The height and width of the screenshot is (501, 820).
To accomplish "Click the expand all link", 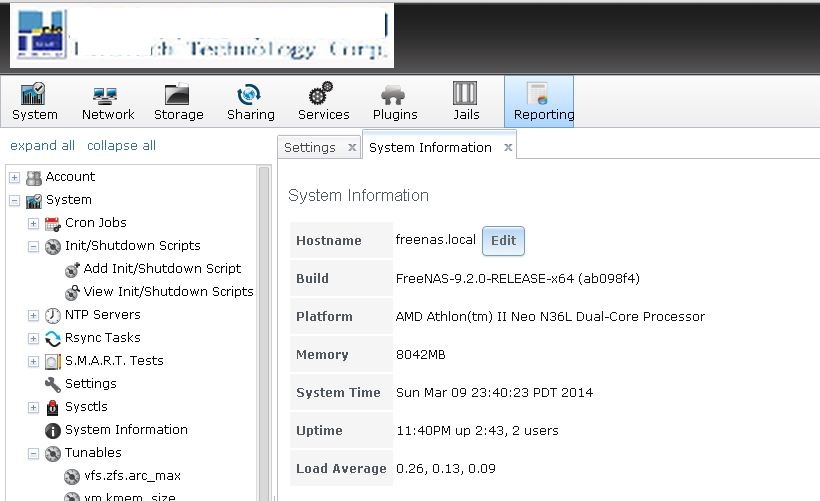I will (x=42, y=146).
